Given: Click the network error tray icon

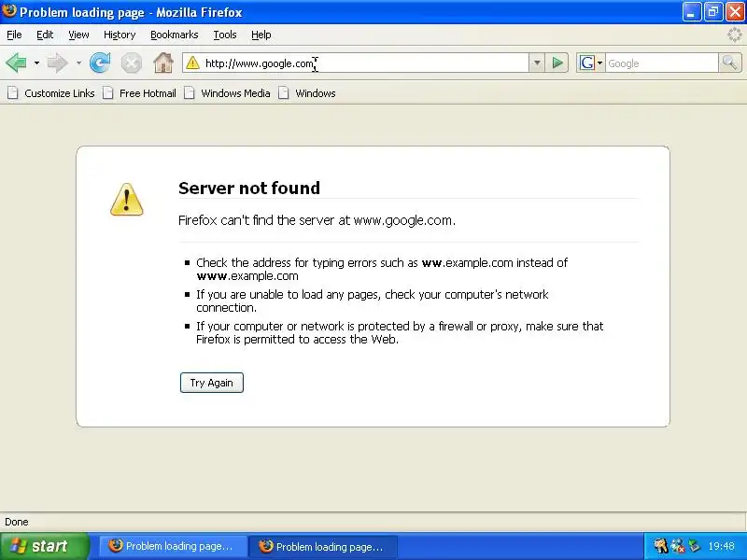Looking at the screenshot, I should (678, 546).
